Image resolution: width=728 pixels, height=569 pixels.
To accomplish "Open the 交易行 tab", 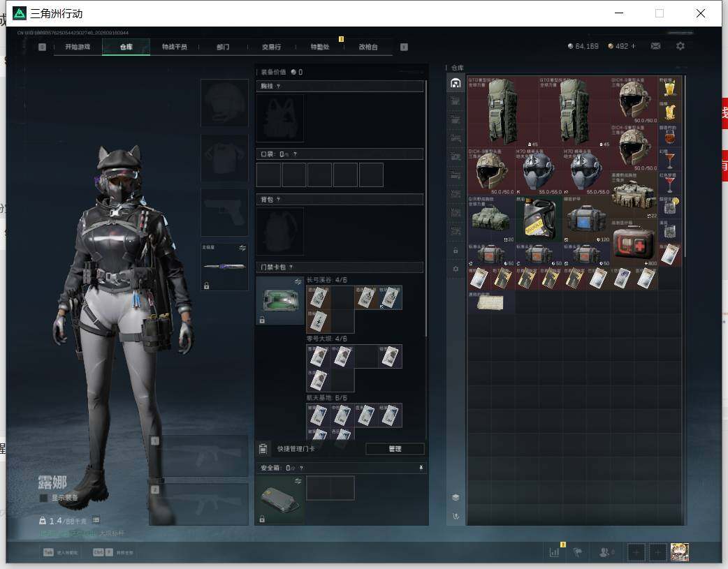I will tap(271, 47).
